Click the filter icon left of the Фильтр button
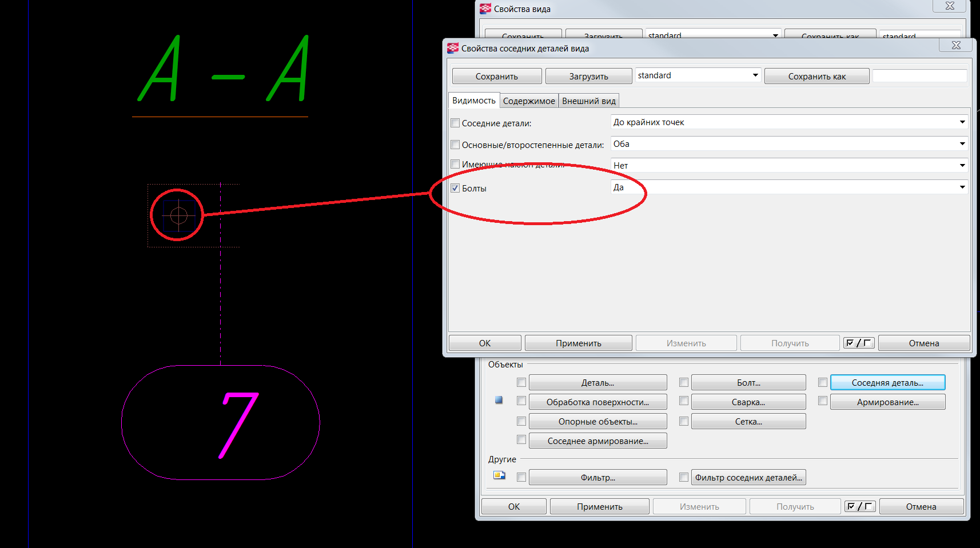Viewport: 980px width, 548px height. point(499,475)
